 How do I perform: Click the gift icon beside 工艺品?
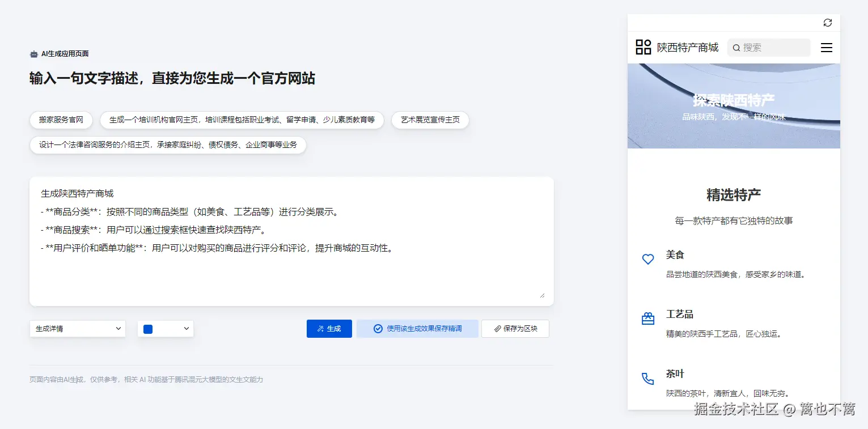(x=648, y=318)
